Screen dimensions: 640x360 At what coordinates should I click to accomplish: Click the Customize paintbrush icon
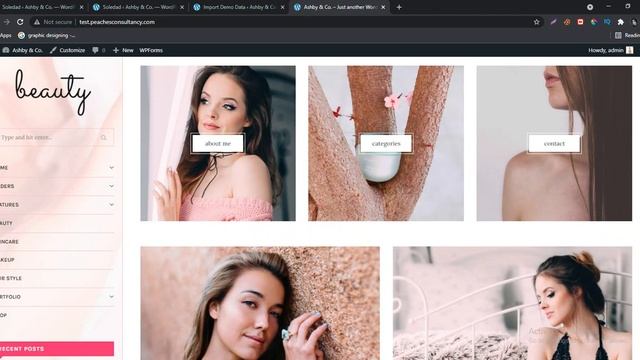pyautogui.click(x=53, y=50)
